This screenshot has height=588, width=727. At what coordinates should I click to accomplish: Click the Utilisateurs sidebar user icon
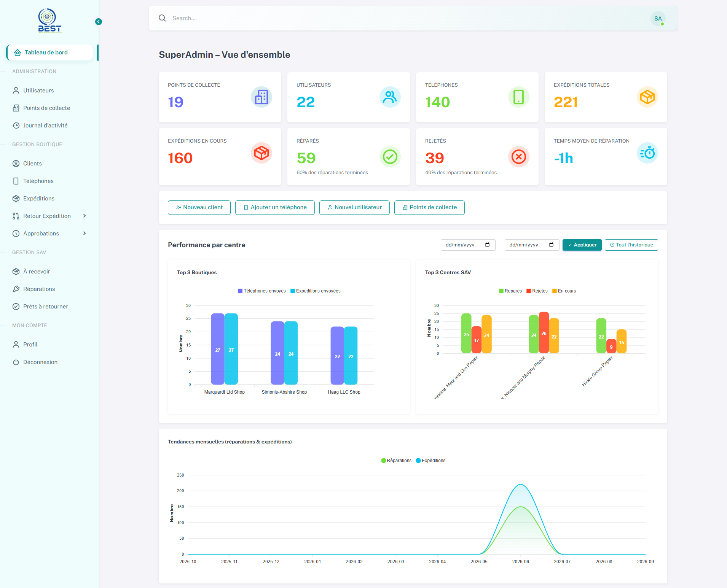click(x=16, y=91)
